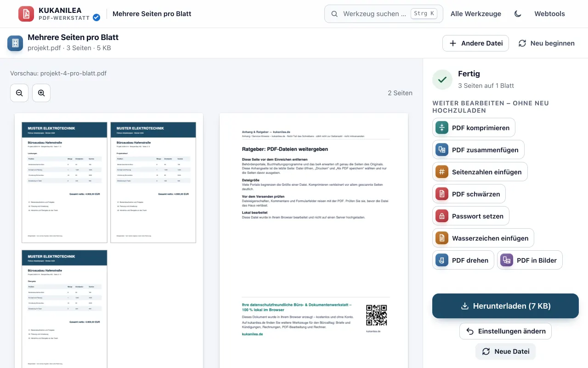This screenshot has height=368, width=588.
Task: Focus the Werkzeug suchen search field
Action: point(384,14)
